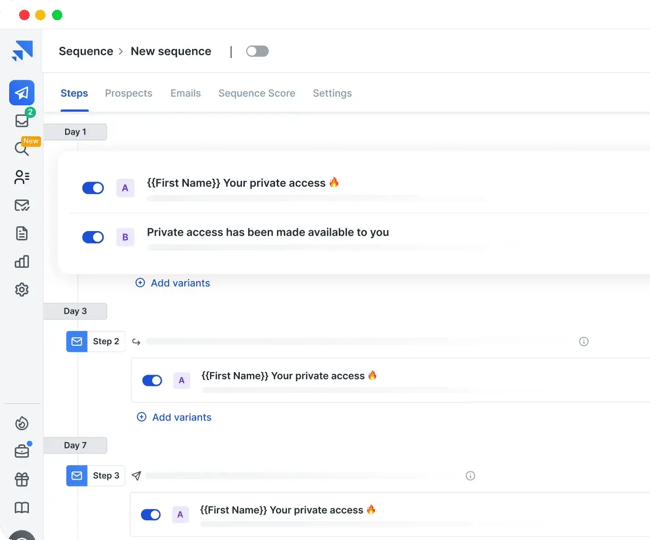Go to the Settings tab

[x=332, y=93]
